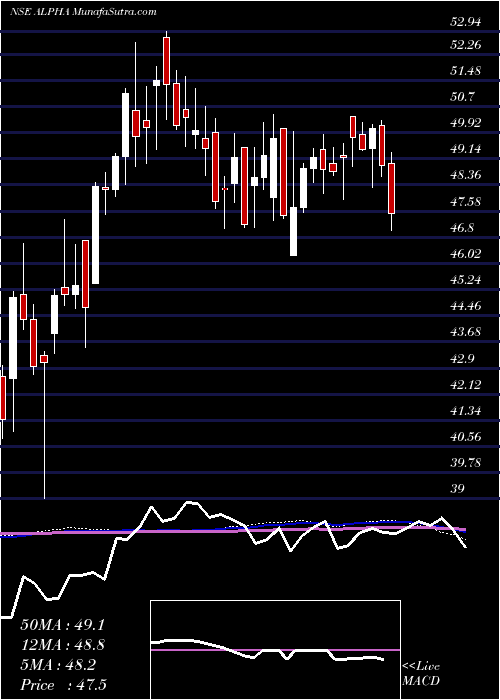Click the 49.92 price axis label
500x700 pixels.
(x=465, y=123)
